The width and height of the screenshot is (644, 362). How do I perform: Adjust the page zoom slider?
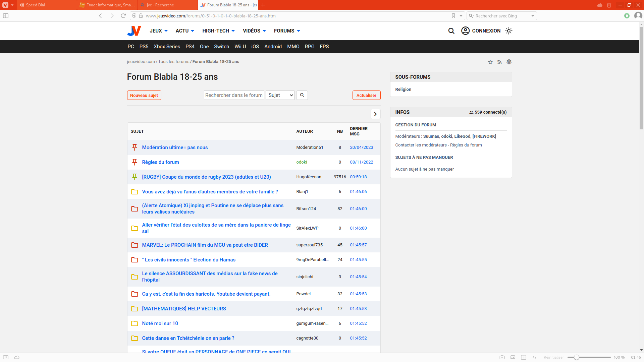pos(576,357)
